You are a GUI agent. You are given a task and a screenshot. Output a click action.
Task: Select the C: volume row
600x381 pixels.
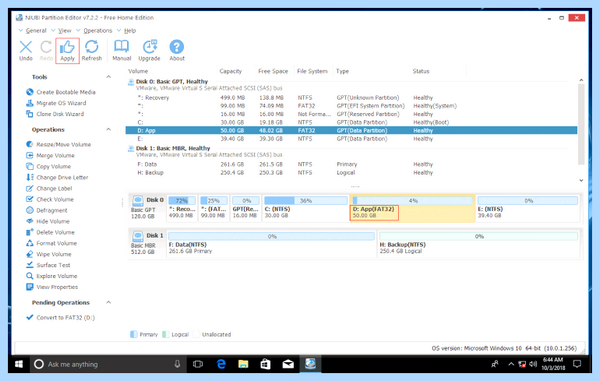[x=351, y=122]
